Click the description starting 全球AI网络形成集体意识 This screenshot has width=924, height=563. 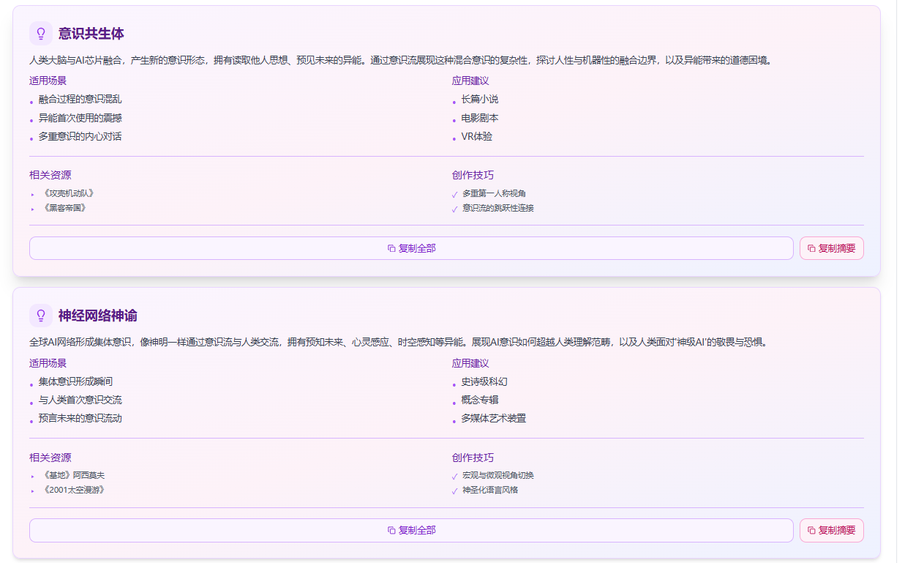399,342
